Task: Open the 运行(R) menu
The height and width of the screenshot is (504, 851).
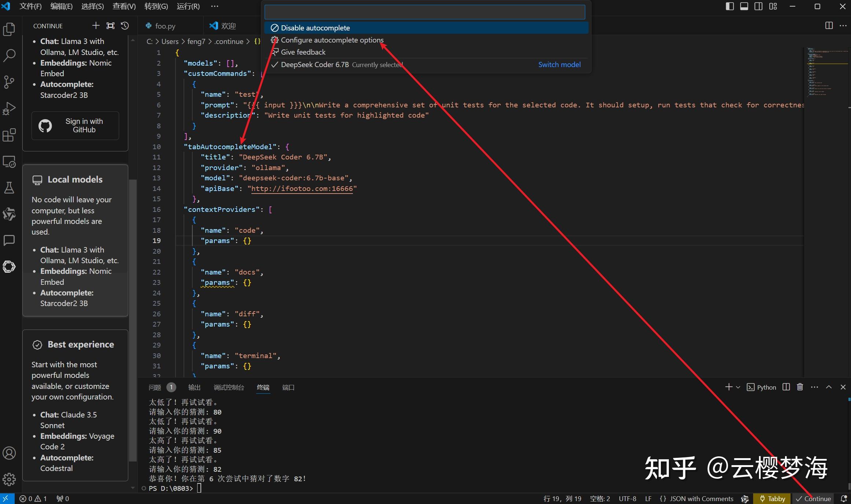Action: tap(188, 6)
